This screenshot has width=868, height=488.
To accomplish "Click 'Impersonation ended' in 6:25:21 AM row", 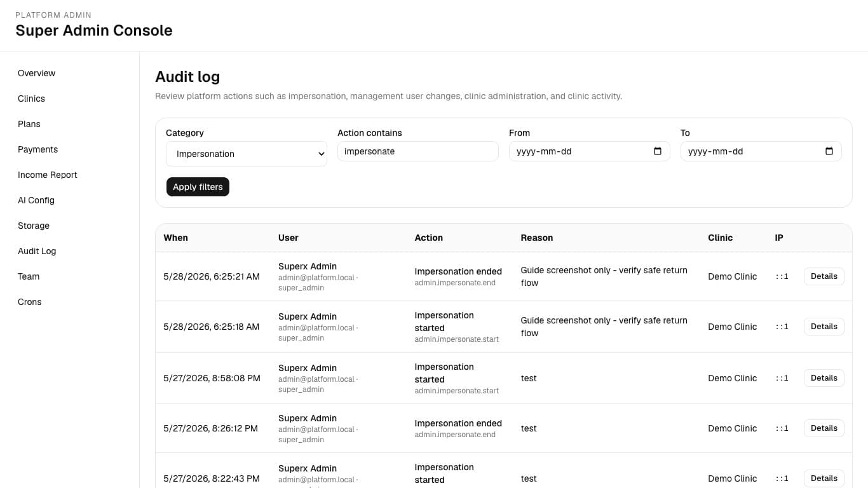I will (x=458, y=271).
